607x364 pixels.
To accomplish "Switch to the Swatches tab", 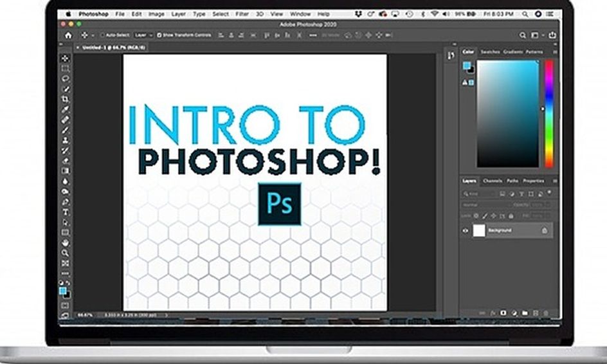I will (490, 51).
